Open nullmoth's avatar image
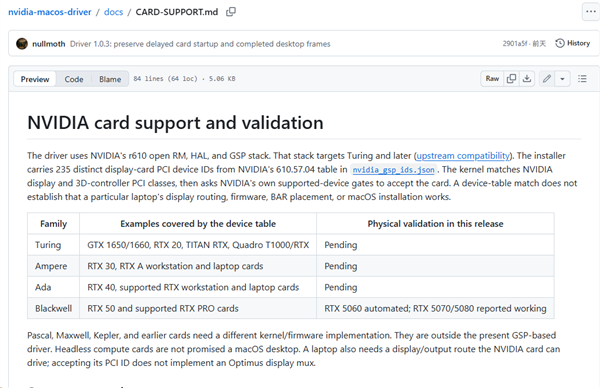 [x=22, y=44]
